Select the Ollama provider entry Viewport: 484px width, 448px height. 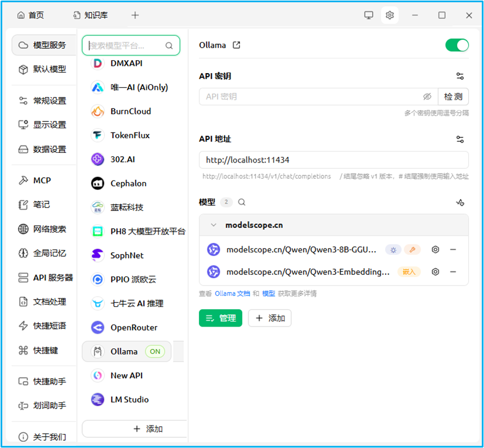click(126, 351)
